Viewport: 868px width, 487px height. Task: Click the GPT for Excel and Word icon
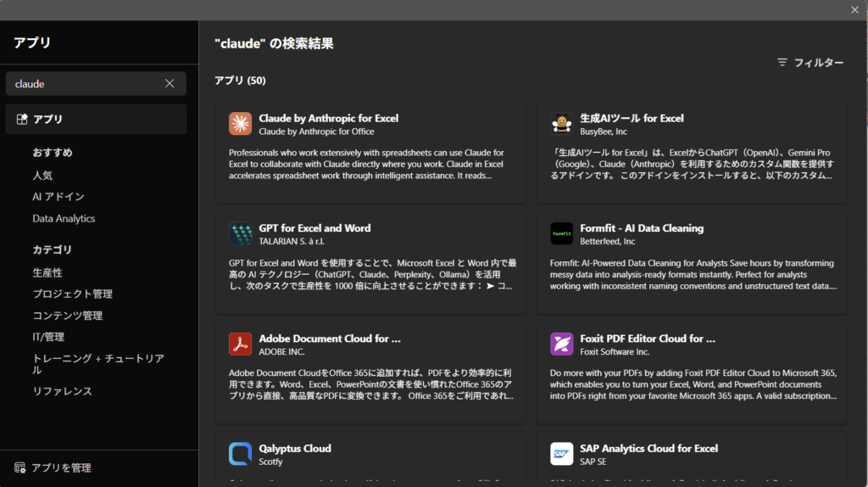tap(240, 234)
